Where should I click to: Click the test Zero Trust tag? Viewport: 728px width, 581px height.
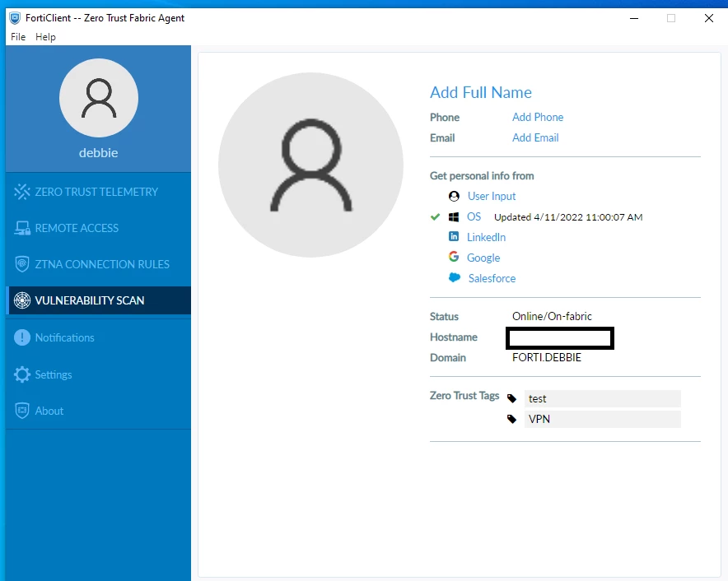coord(603,398)
